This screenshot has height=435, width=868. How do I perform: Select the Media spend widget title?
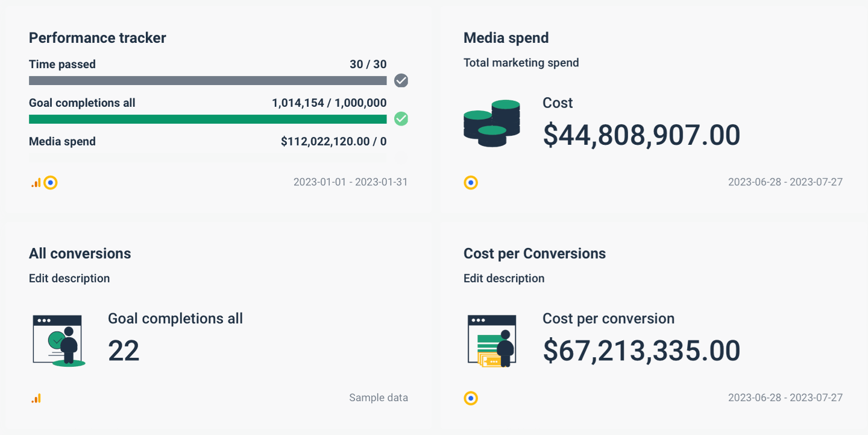(506, 37)
